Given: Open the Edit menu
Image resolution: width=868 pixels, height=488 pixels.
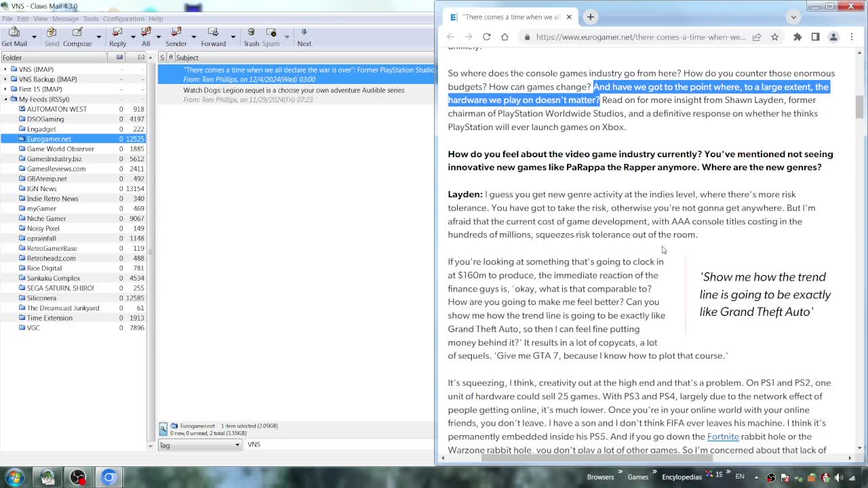Looking at the screenshot, I should point(22,18).
